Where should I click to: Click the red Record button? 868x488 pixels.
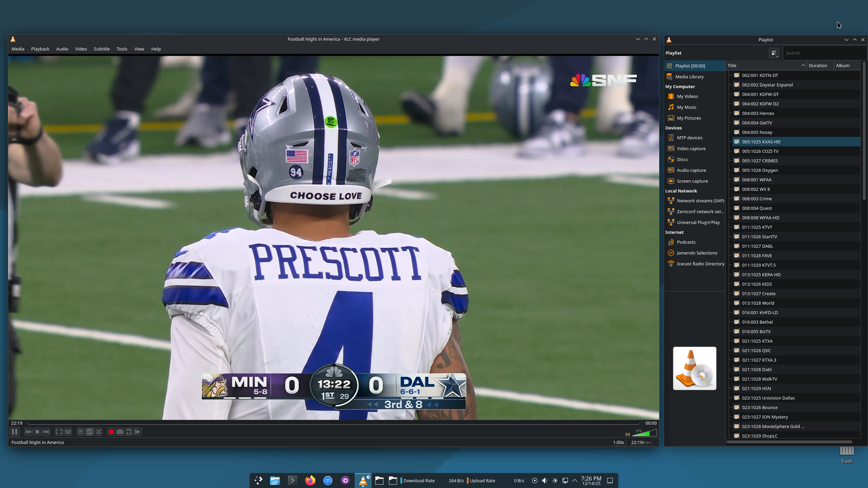click(x=111, y=432)
